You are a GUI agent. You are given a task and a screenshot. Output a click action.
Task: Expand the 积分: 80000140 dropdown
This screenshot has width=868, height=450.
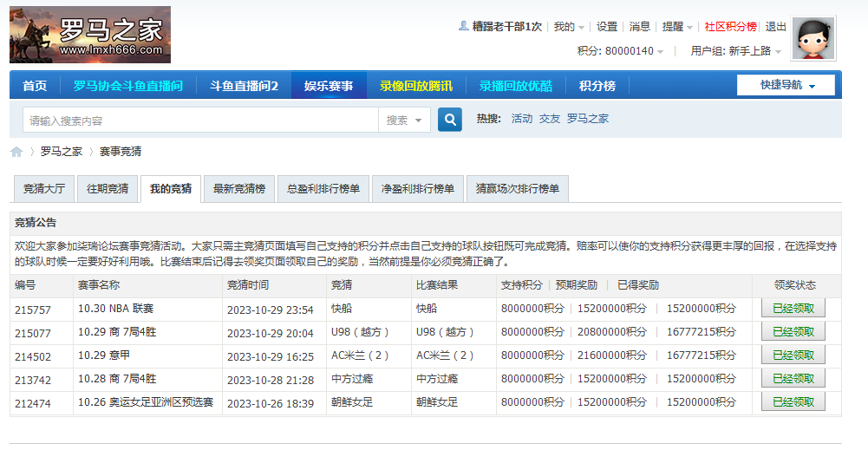pyautogui.click(x=620, y=51)
